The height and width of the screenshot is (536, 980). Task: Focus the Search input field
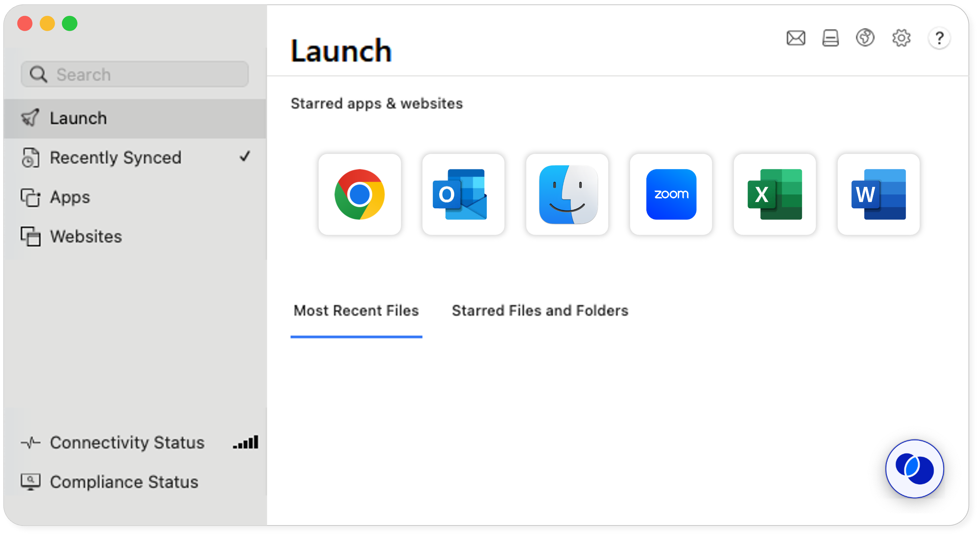(x=135, y=74)
